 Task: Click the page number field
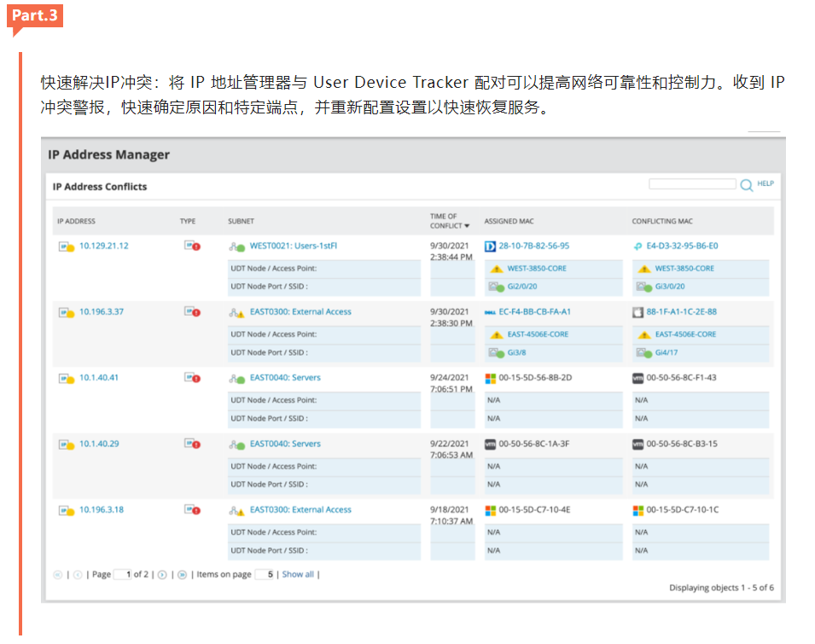click(122, 574)
